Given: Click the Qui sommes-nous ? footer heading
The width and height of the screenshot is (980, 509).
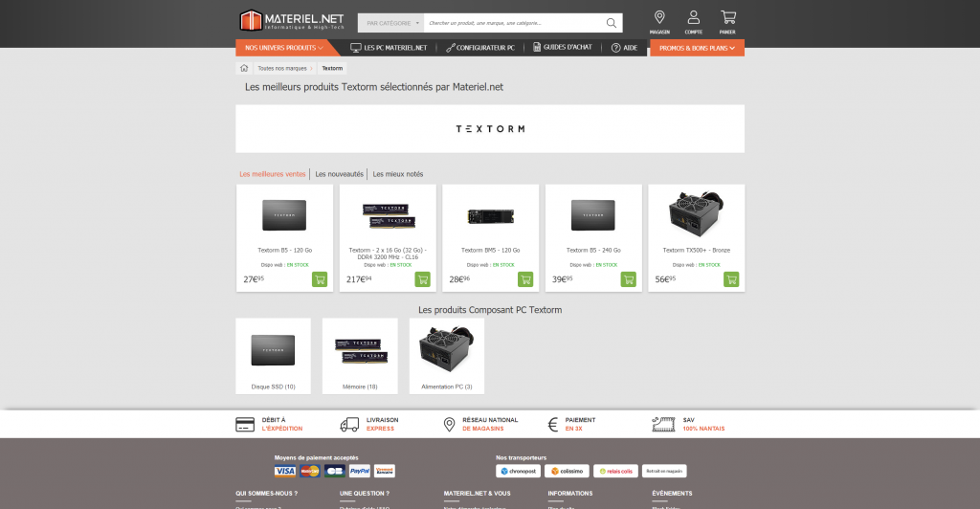Looking at the screenshot, I should [266, 494].
